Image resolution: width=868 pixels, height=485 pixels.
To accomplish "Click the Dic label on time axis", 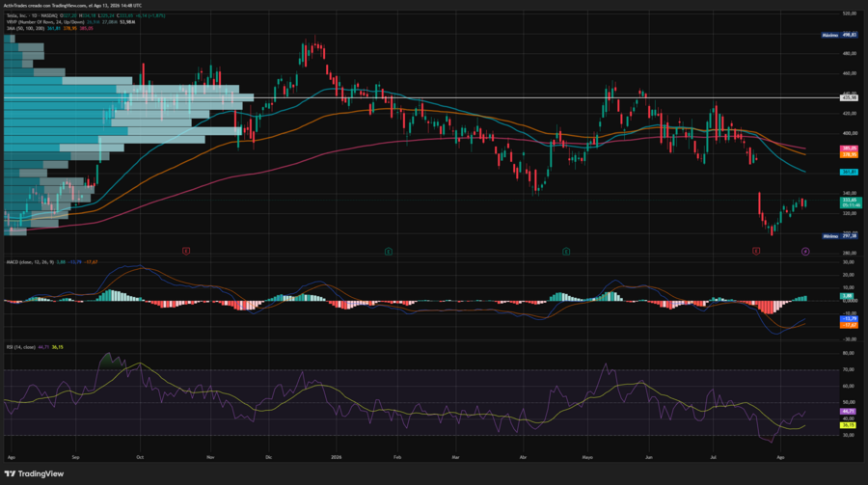I will tap(269, 457).
